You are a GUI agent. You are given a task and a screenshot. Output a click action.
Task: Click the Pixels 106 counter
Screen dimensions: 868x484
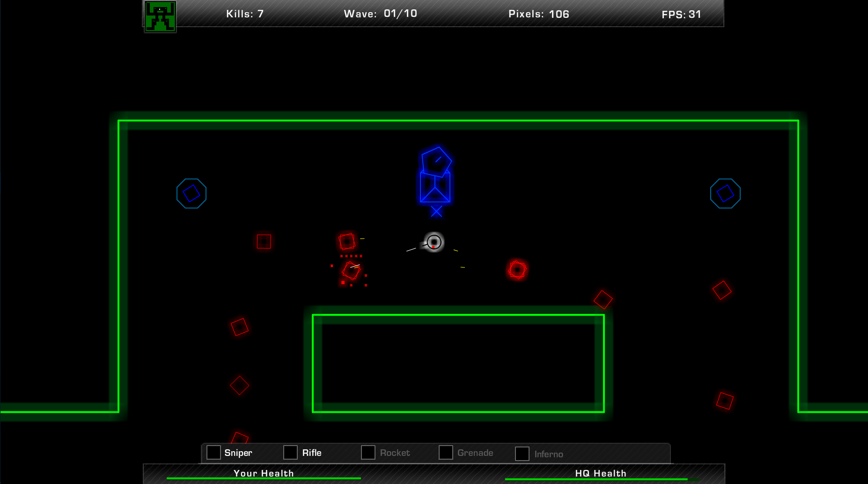click(x=538, y=14)
